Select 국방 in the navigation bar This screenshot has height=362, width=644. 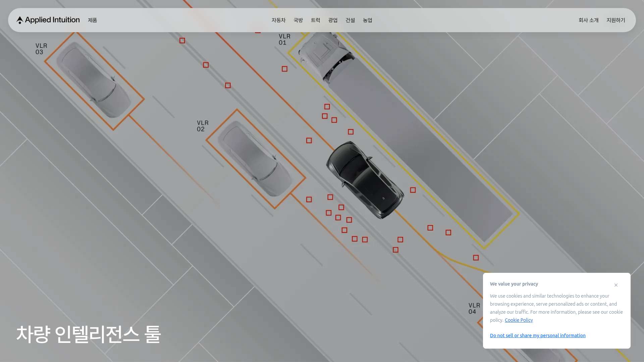(298, 20)
